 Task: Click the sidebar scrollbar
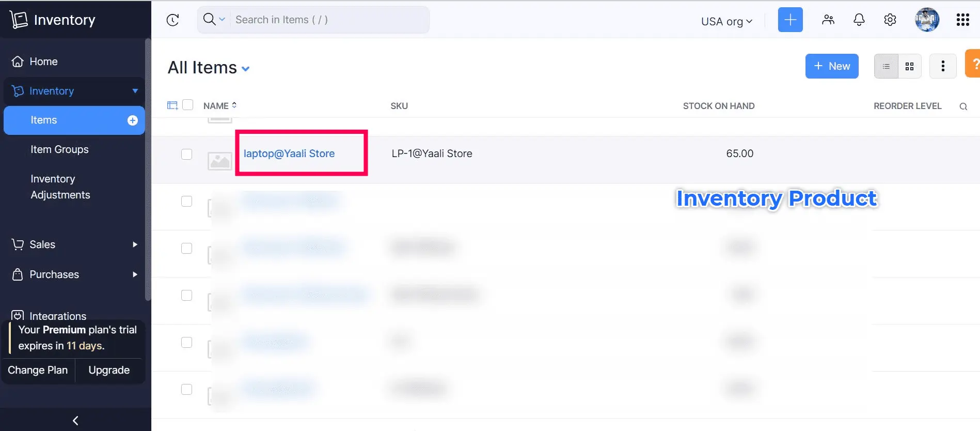pyautogui.click(x=148, y=171)
